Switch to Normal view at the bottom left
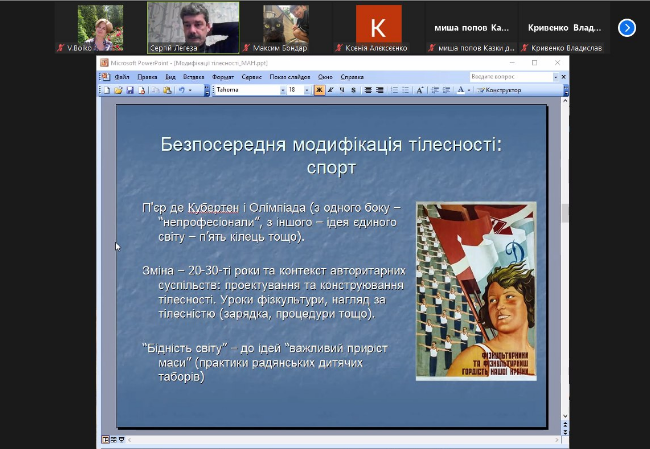 click(105, 439)
